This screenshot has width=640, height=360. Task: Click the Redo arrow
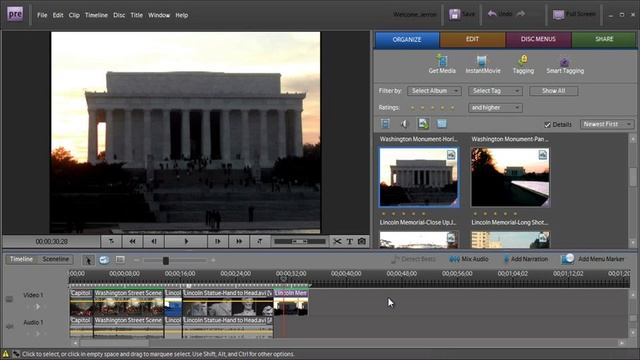521,14
